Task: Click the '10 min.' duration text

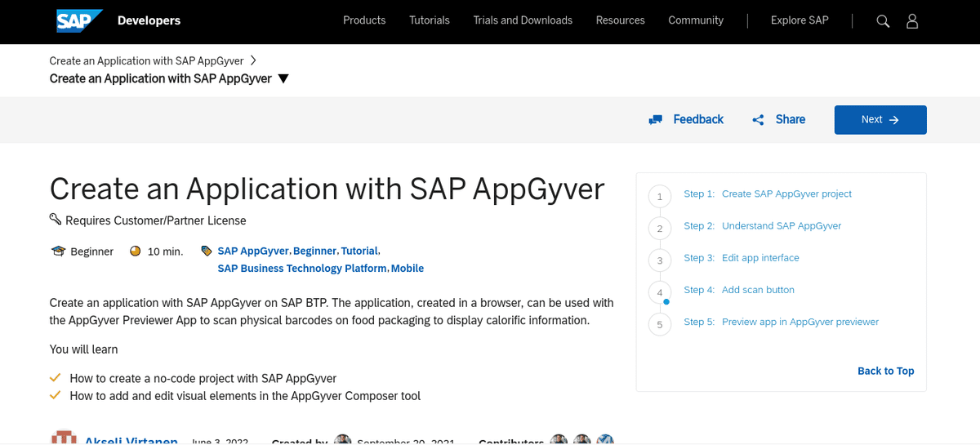Action: coord(166,251)
